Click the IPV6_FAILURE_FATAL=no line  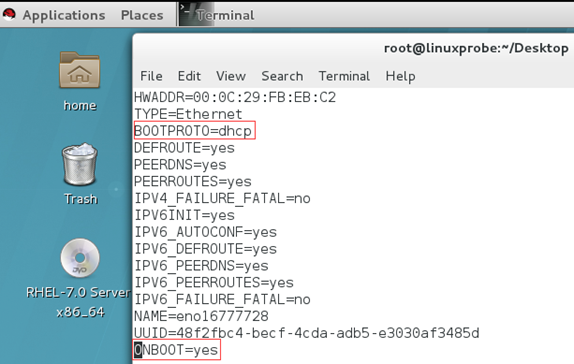coord(222,300)
